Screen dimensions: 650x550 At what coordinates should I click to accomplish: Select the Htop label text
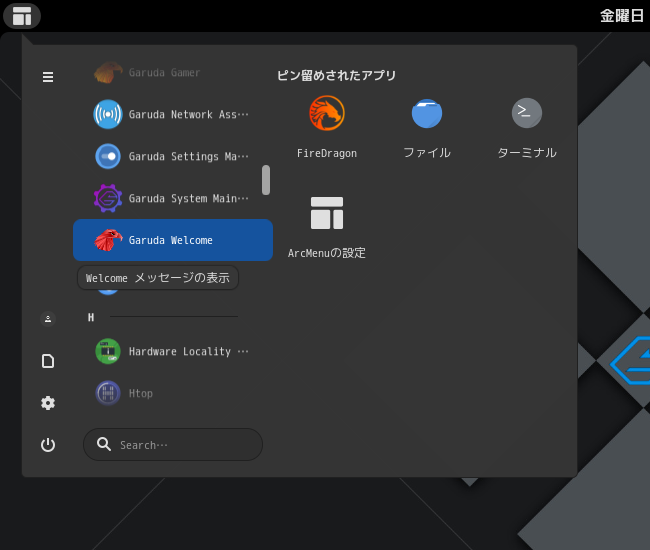[x=141, y=393]
